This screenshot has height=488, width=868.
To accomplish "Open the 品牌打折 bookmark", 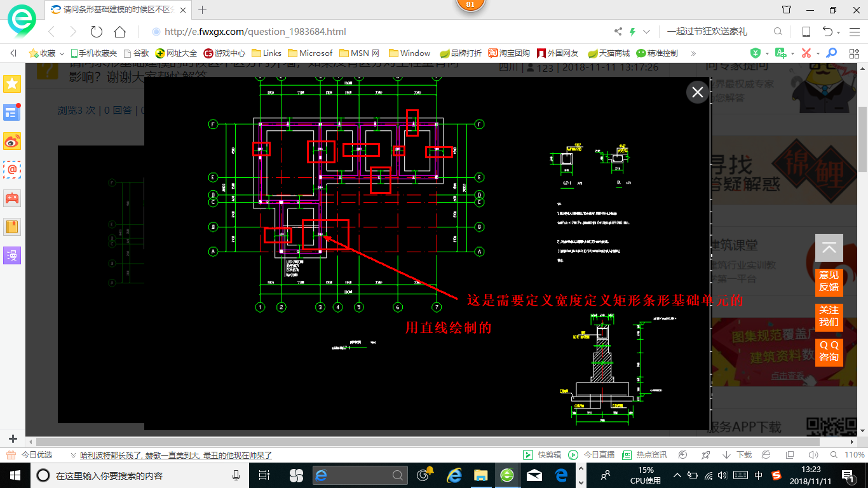I will coord(461,53).
